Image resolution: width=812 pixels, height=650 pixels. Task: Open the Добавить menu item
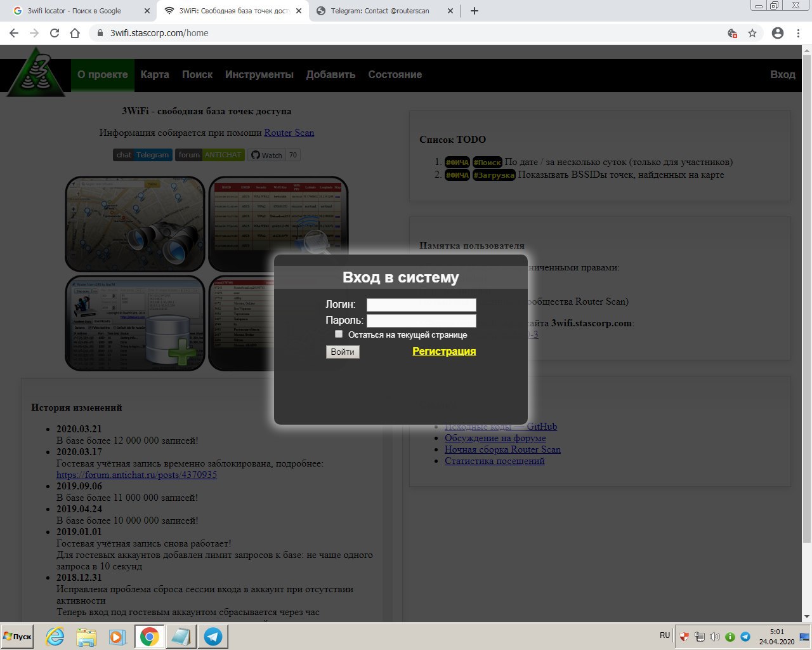331,74
